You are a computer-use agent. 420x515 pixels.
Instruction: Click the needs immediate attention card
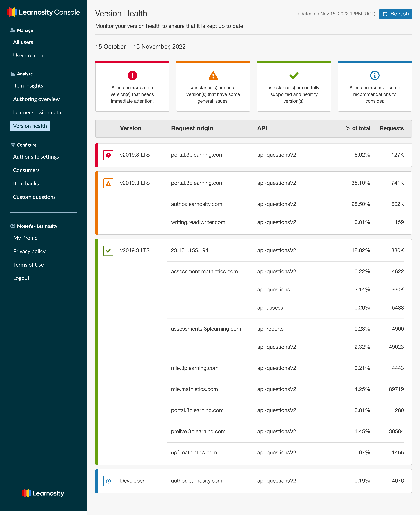[x=132, y=86]
